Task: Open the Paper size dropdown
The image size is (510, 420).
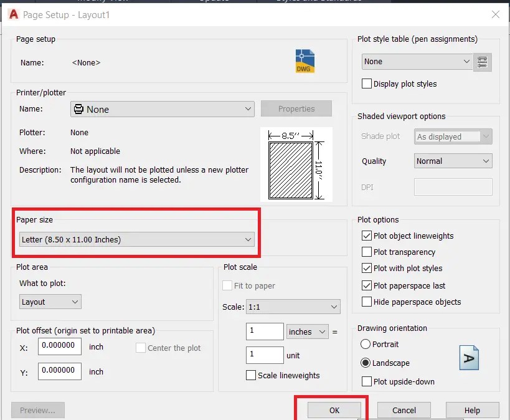Action: 248,239
